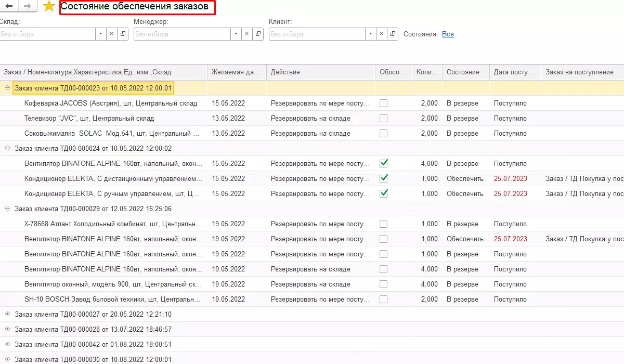
Task: Clear the Клиент filter with X button
Action: 382,34
